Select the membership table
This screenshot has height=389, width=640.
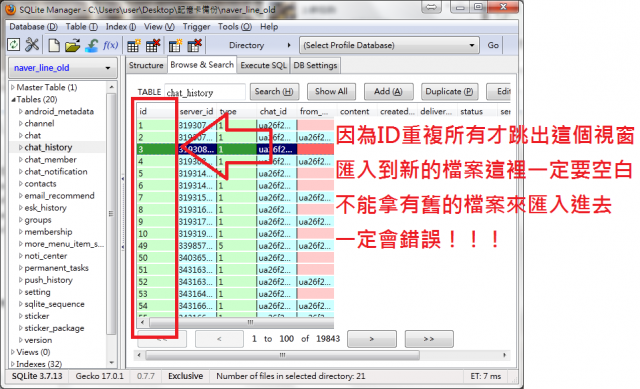pyautogui.click(x=48, y=232)
